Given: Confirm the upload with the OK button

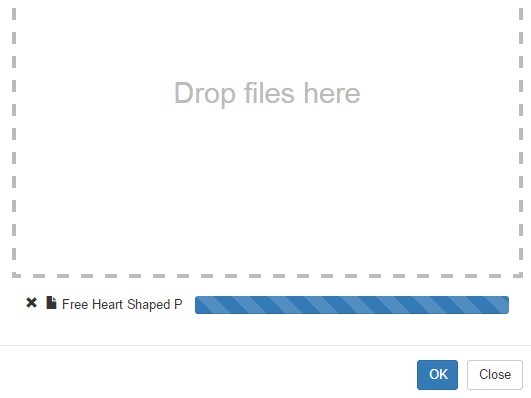Looking at the screenshot, I should (x=437, y=375).
